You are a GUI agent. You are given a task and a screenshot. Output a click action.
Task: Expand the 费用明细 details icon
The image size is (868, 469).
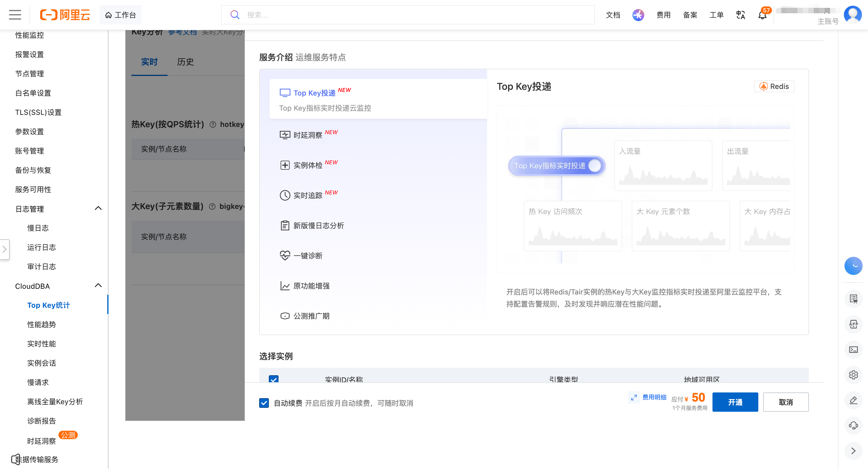click(634, 398)
